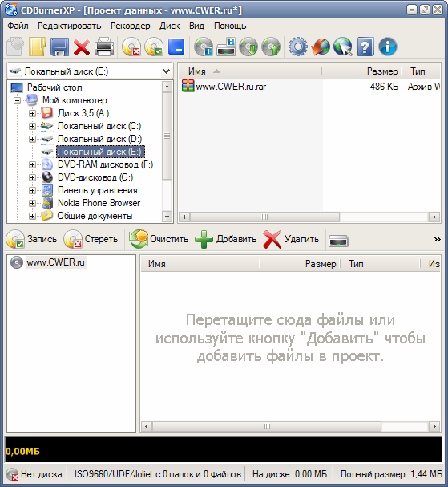Click disc with green down arrow icon

248,47
